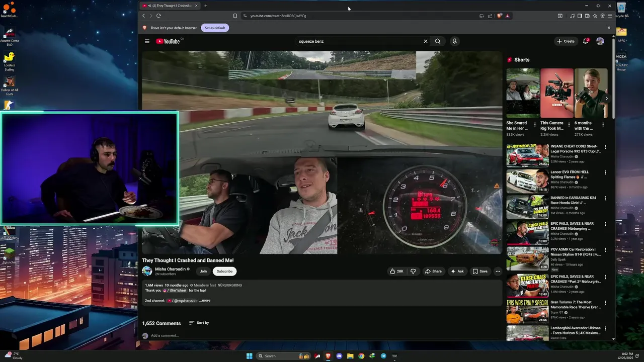Screen dimensions: 644x362
Task: Go back in Brave browser
Action: [143, 16]
